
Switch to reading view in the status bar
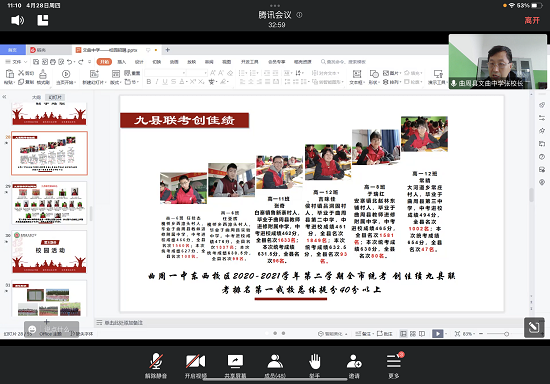point(422,334)
